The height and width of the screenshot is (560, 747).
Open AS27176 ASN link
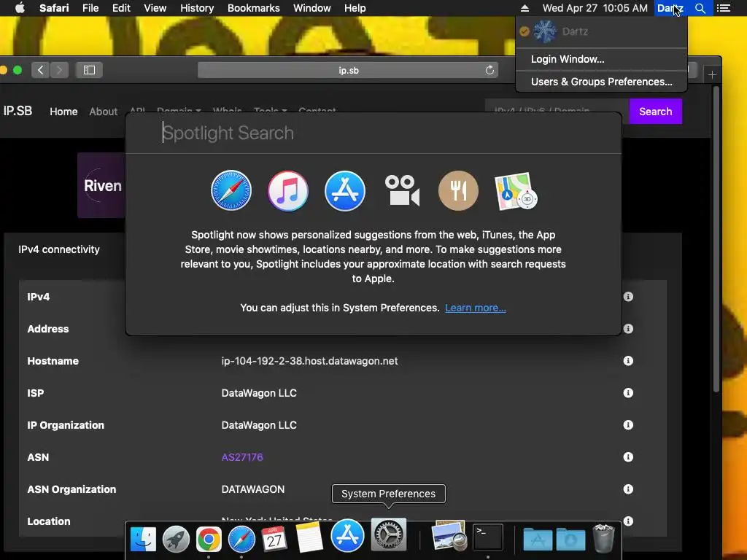[x=242, y=457]
